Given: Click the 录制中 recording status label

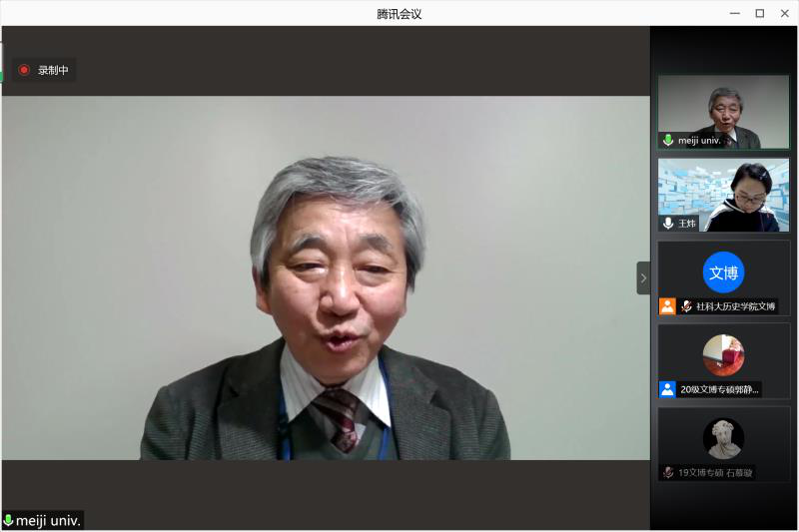Looking at the screenshot, I should point(53,70).
